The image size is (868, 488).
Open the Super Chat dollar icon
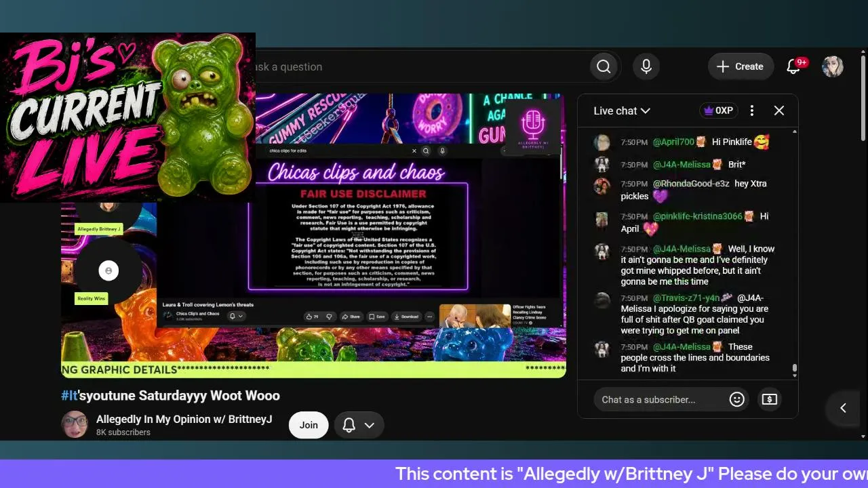(769, 399)
